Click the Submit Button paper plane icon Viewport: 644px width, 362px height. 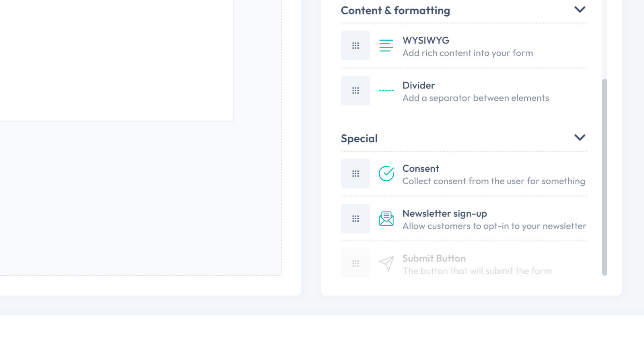(x=386, y=264)
